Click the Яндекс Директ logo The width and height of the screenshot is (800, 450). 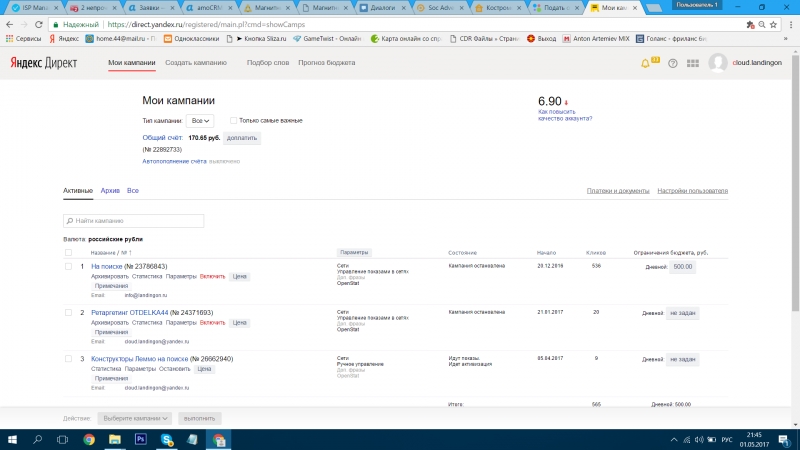pyautogui.click(x=44, y=63)
